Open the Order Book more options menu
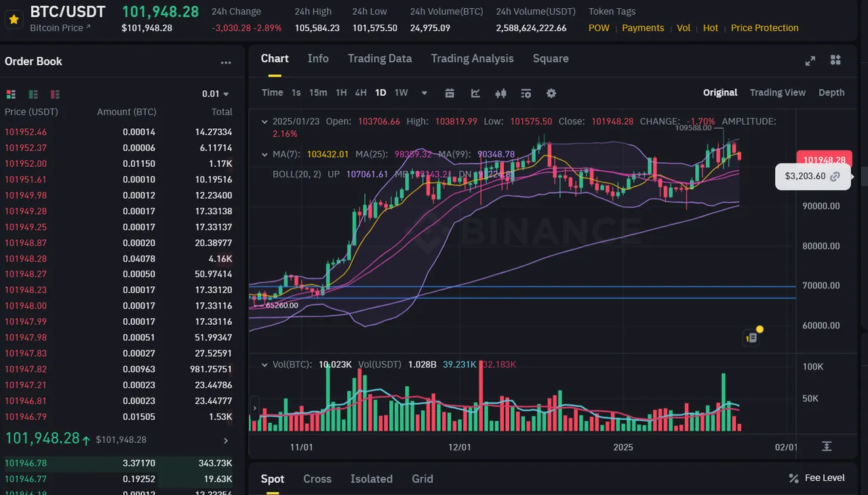This screenshot has height=495, width=868. (226, 62)
